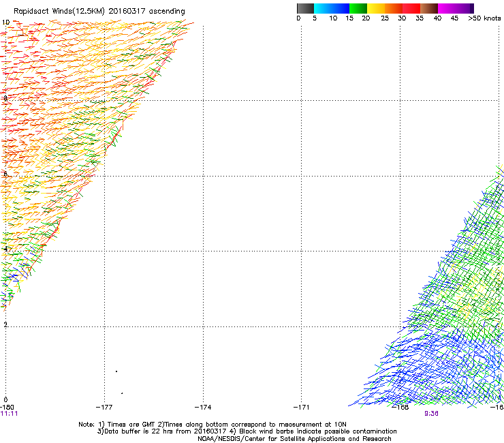The width and height of the screenshot is (504, 443).
Task: Click the purple '9:36' pass time
Action: click(431, 414)
